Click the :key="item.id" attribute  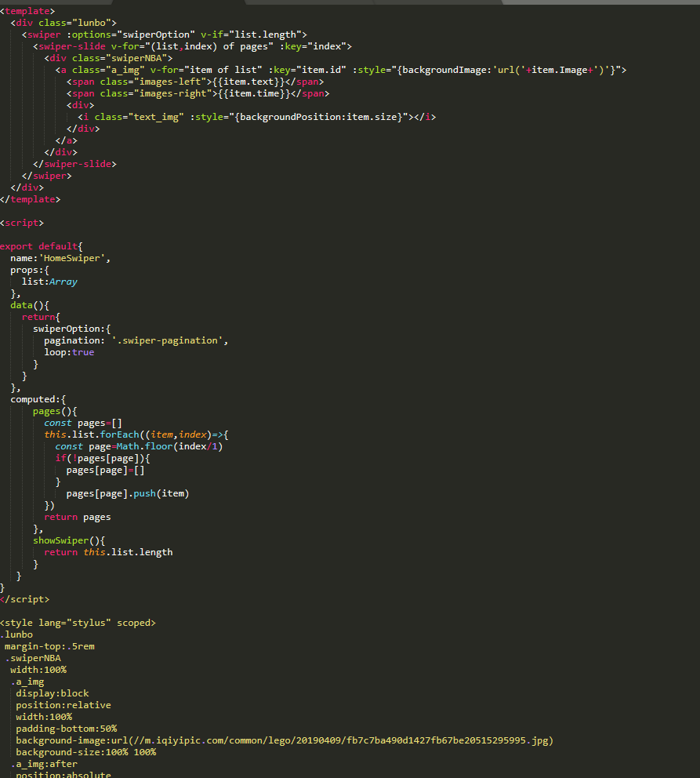[307, 70]
